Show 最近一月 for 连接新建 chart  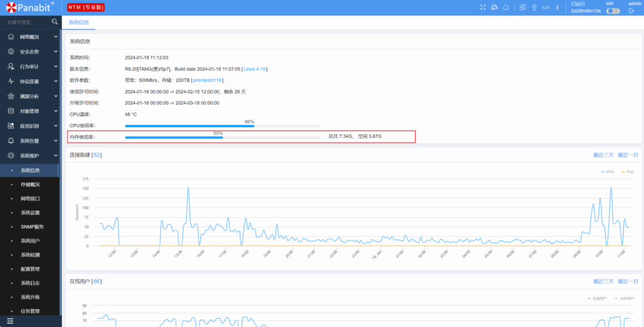pos(628,155)
